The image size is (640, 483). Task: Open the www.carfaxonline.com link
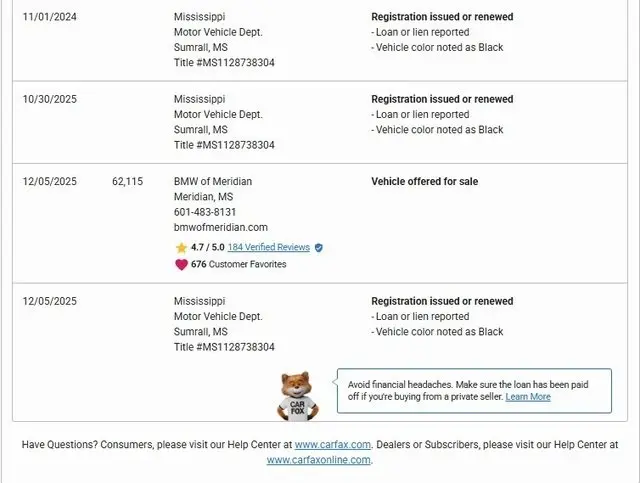pos(318,460)
